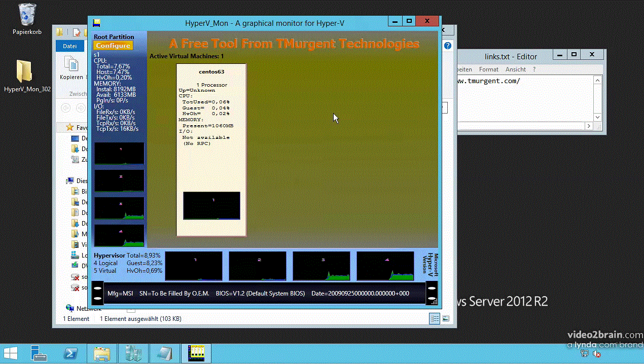Open the Windows Start button
The width and height of the screenshot is (644, 364).
(11, 353)
